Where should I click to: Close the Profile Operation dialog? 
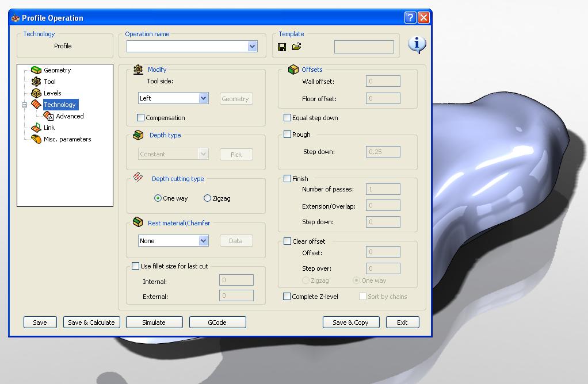424,18
